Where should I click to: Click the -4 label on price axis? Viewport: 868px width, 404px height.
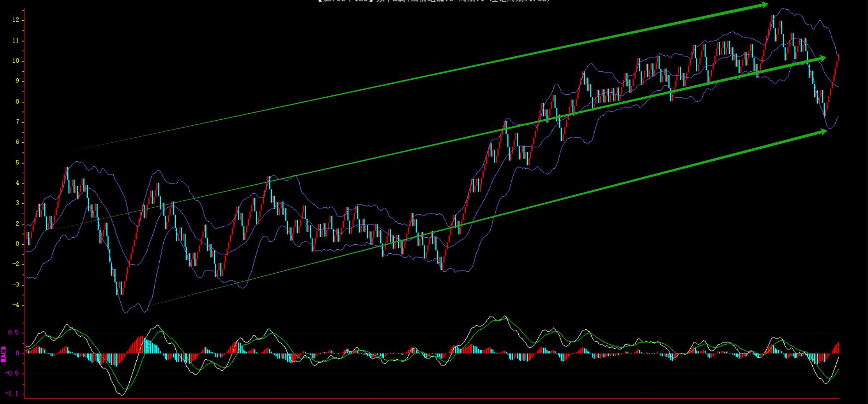[16, 305]
